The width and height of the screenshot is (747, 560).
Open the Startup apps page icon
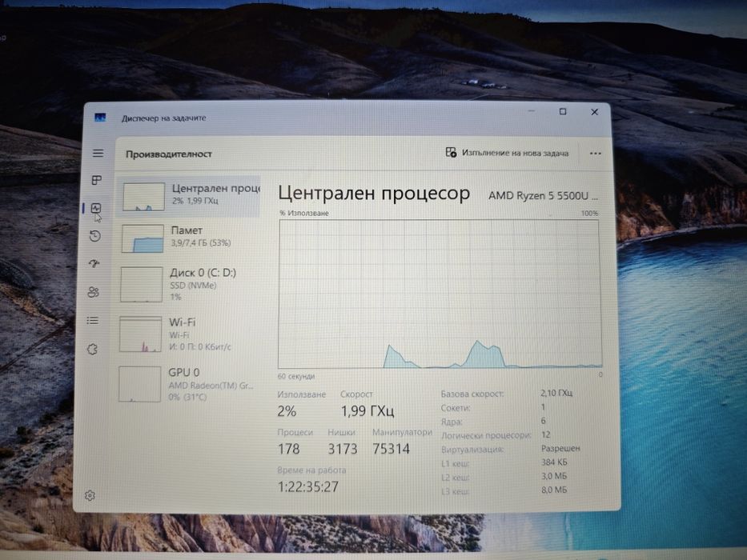[x=94, y=263]
